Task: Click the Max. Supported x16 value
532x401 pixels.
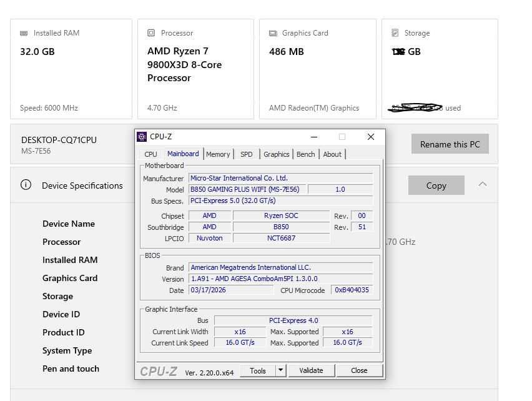Action: coord(347,332)
